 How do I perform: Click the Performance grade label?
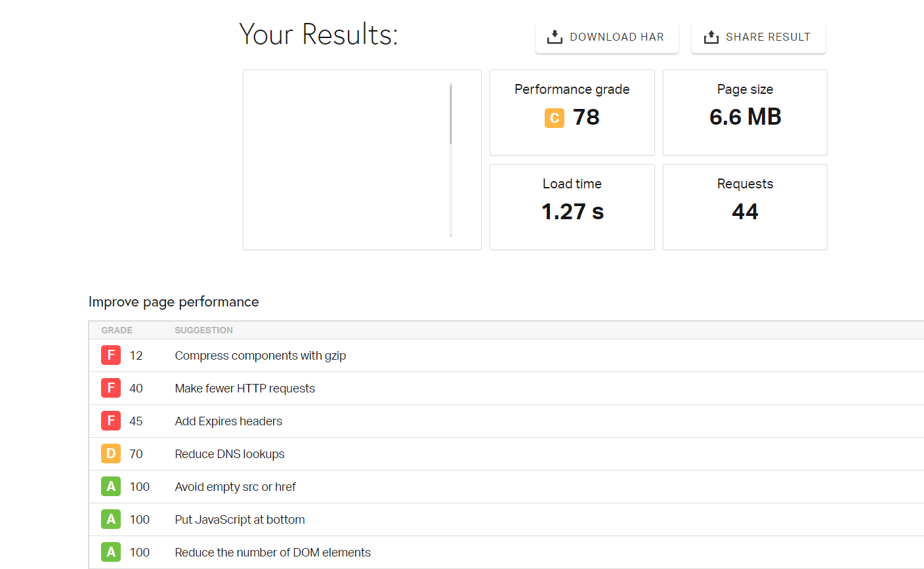[572, 89]
